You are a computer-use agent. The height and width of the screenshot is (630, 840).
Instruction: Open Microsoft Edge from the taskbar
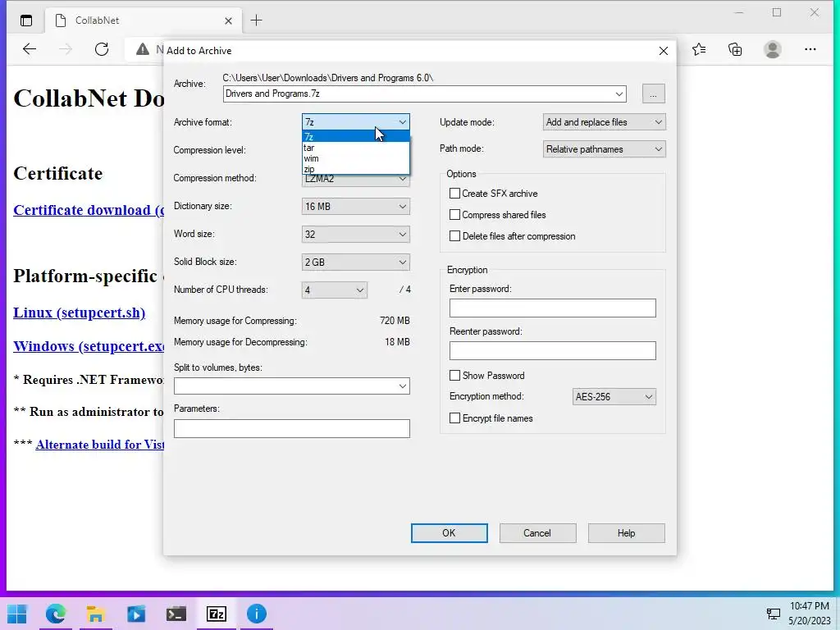point(56,614)
